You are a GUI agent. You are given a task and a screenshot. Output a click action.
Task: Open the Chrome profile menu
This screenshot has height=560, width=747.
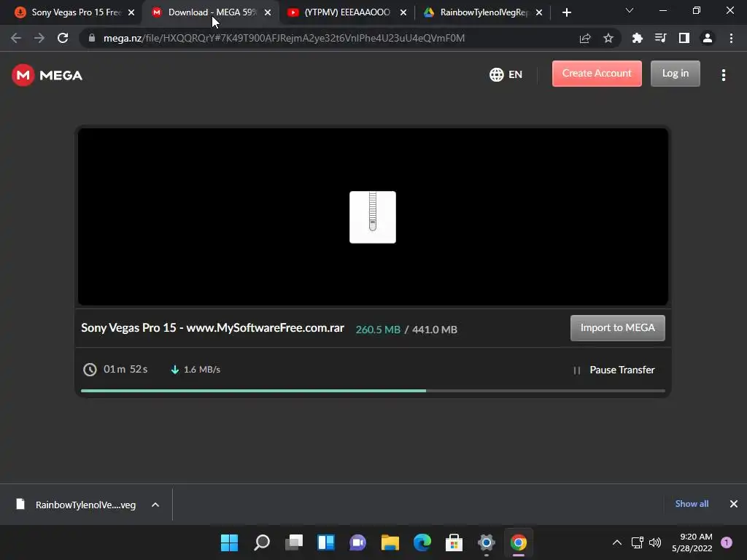click(708, 38)
